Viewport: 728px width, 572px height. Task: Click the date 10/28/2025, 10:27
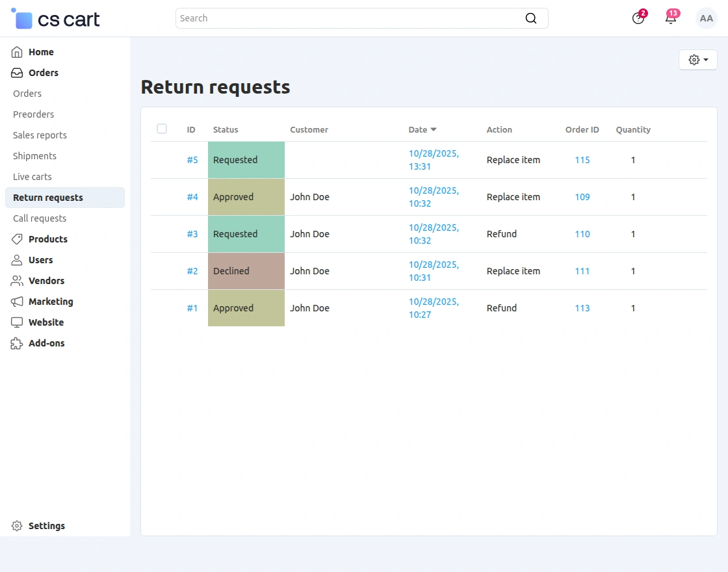(x=434, y=308)
